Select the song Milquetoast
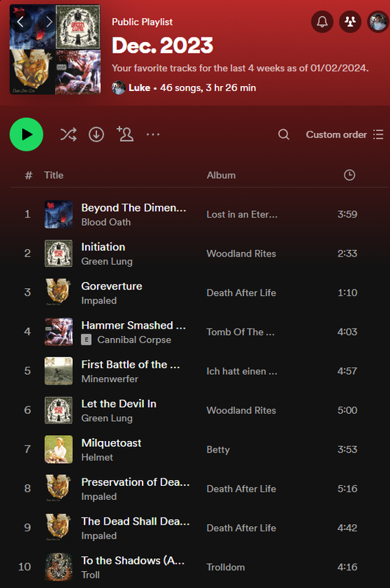Screen dimensions: 390x588 pos(111,443)
